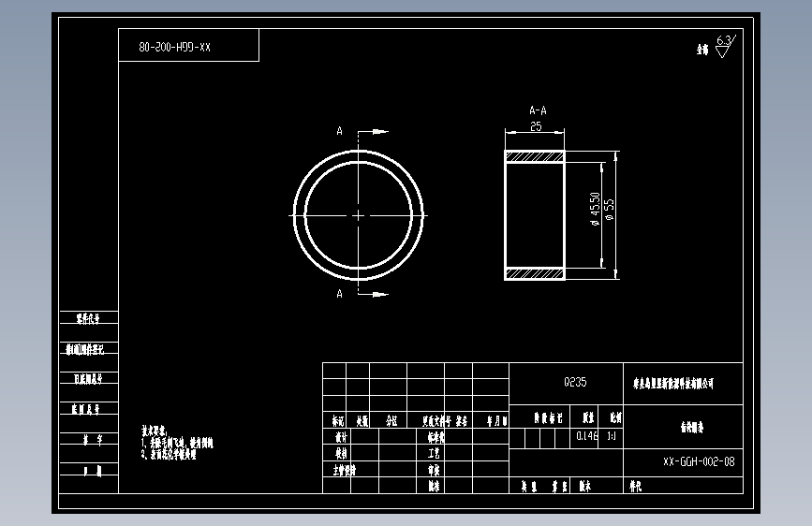Click the "日期" label in the left margin
The image size is (812, 526).
coord(93,471)
